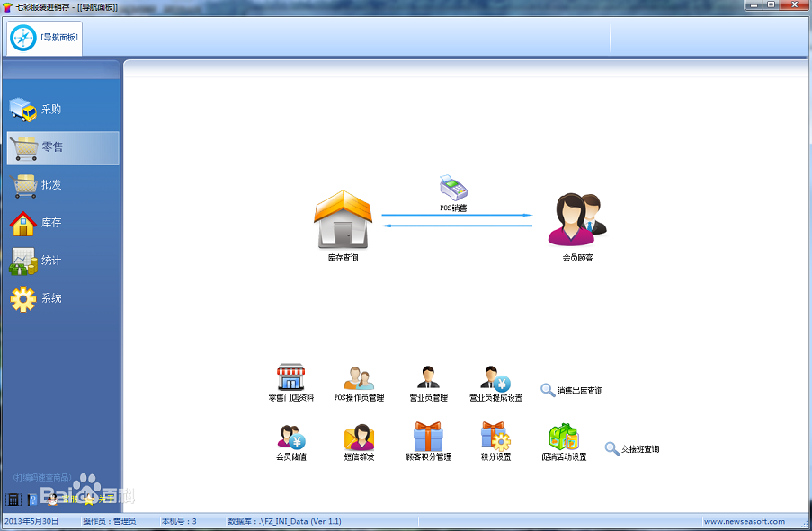This screenshot has width=812, height=531.
Task: Open the 促销活动设置 promotion settings icon
Action: (x=563, y=440)
